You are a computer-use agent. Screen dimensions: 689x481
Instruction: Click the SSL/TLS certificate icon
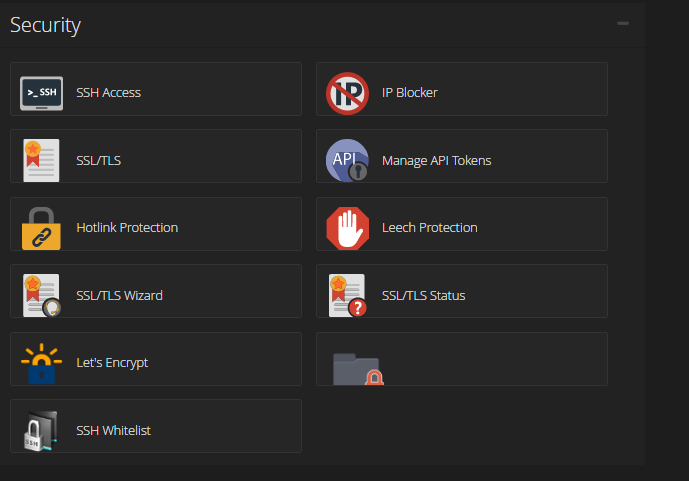[42, 160]
